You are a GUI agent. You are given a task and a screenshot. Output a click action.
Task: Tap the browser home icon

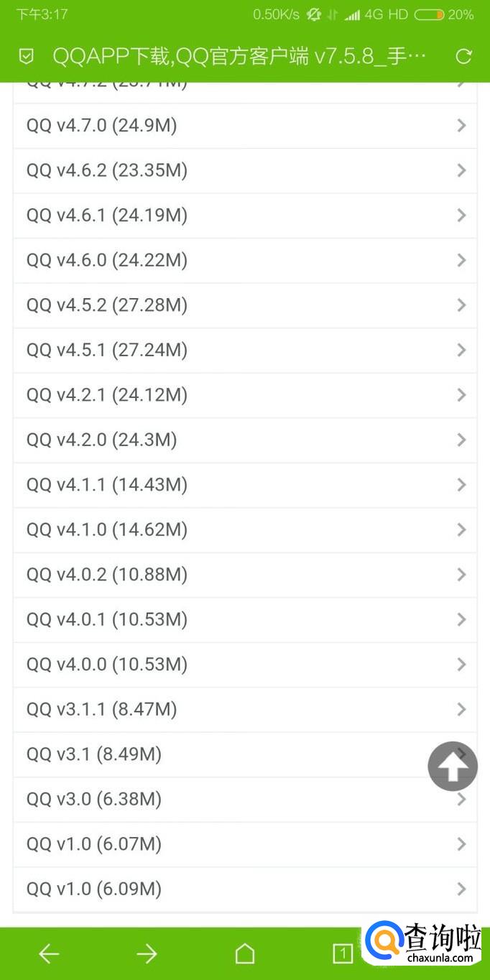coord(245,953)
